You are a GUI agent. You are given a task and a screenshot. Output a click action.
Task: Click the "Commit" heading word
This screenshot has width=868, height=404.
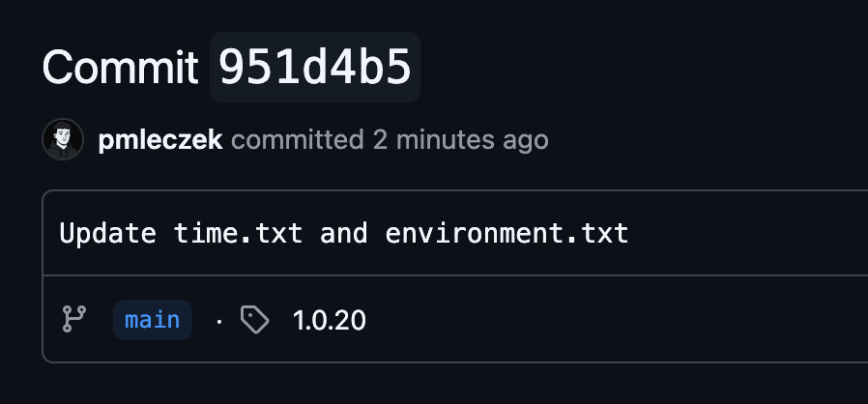coord(120,67)
